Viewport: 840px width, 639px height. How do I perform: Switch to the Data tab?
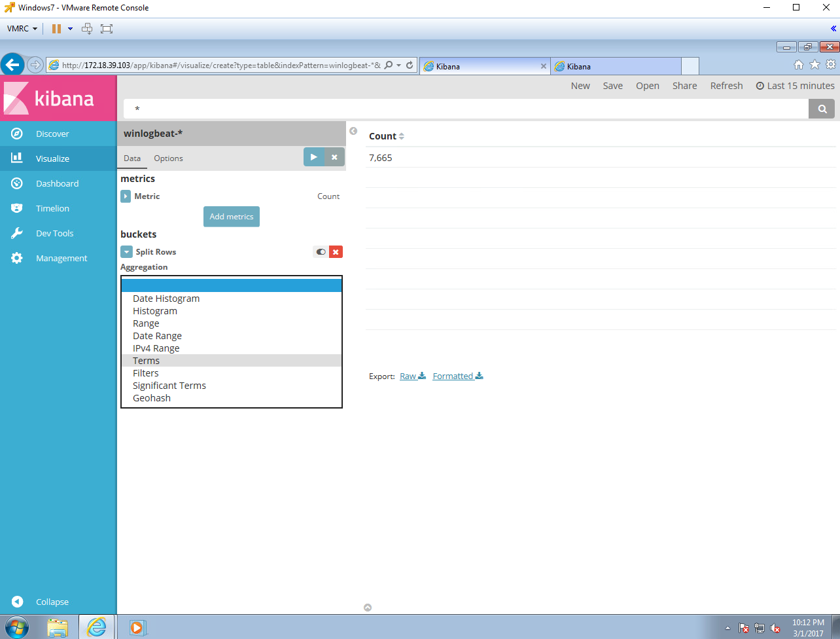(132, 158)
